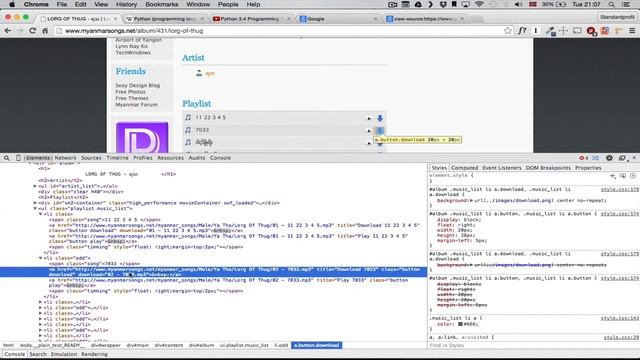
Task: Open the Apple menu
Action: [12, 4]
